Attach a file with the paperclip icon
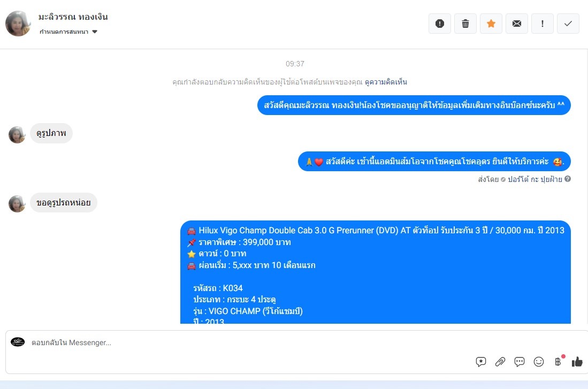Viewport: 588px width, 389px height. click(x=500, y=362)
